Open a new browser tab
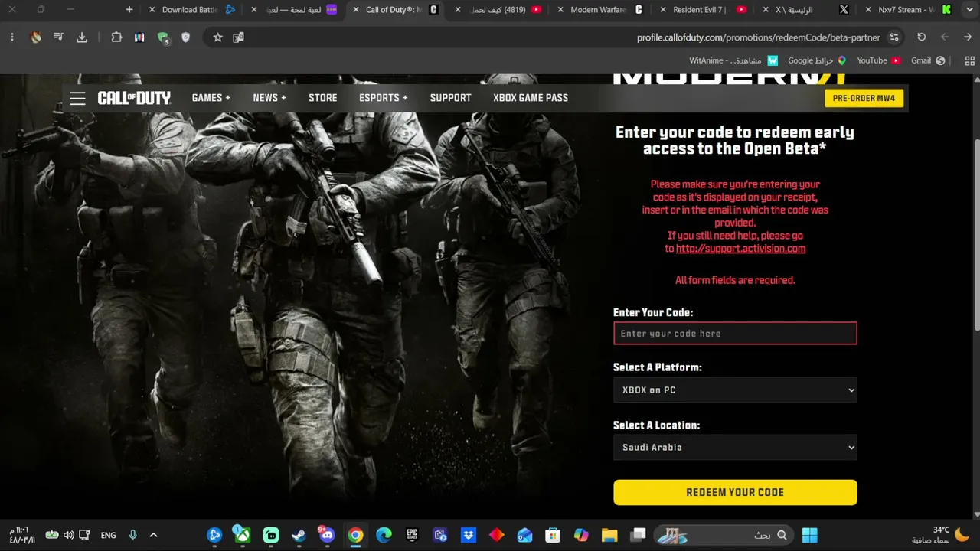980x551 pixels. (129, 10)
